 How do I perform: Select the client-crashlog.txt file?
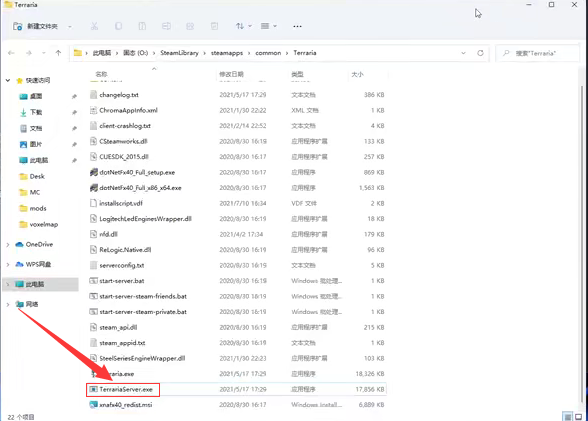click(x=125, y=126)
